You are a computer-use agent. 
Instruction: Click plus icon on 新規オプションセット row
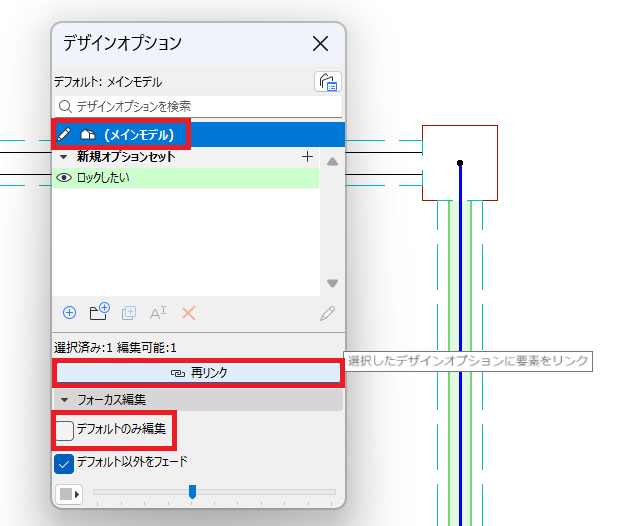[x=307, y=156]
